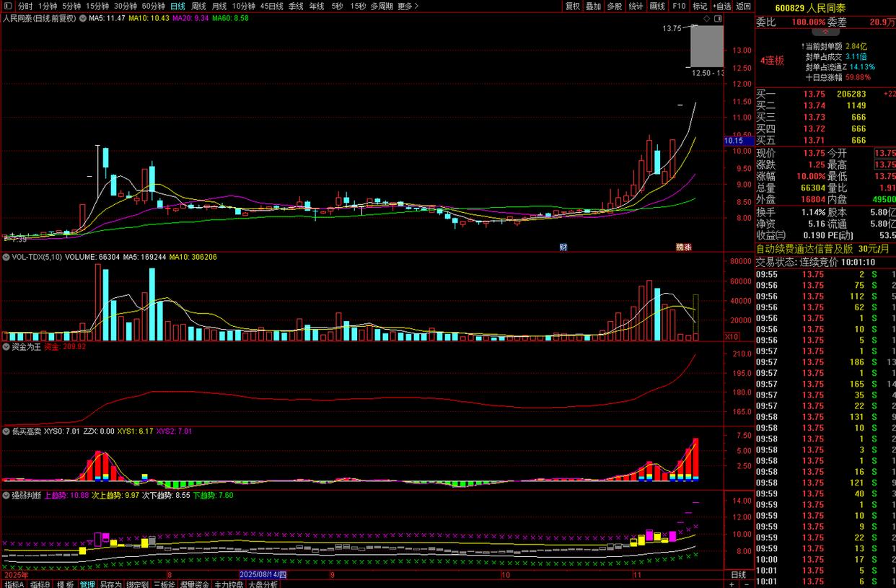Zoom in the chart with the plus button
896x588 pixels.
pyautogui.click(x=732, y=584)
